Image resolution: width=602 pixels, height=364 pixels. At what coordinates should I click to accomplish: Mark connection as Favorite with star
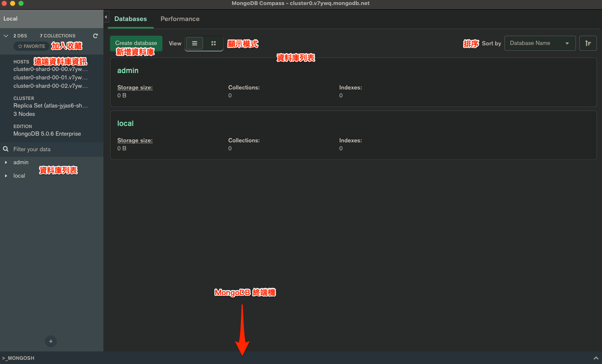click(32, 46)
